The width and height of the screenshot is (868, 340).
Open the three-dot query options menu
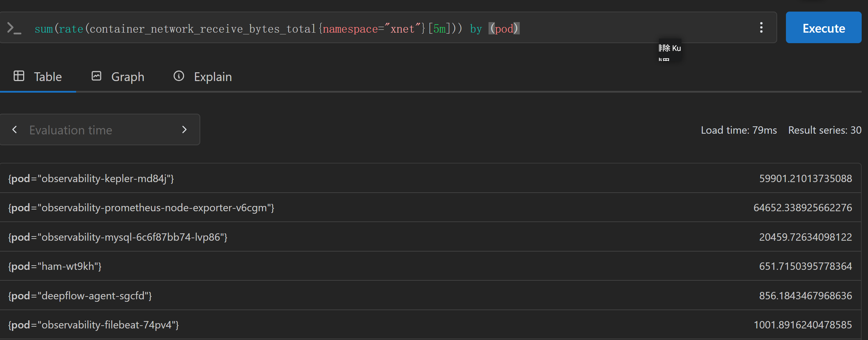761,28
